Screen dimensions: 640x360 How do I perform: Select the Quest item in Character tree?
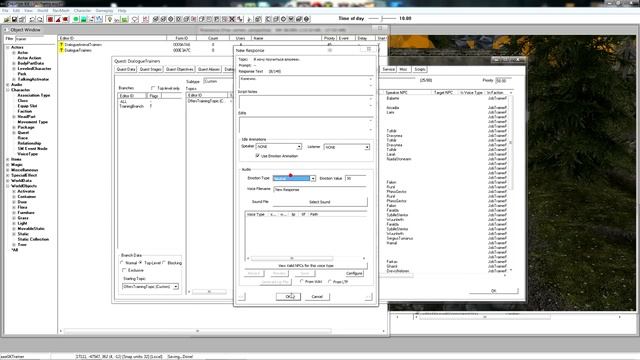[23, 133]
